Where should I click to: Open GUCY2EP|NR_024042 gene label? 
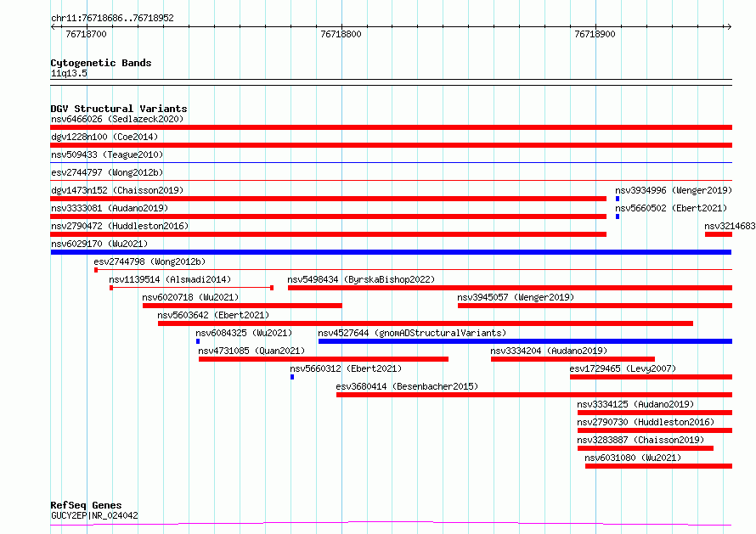[x=94, y=515]
